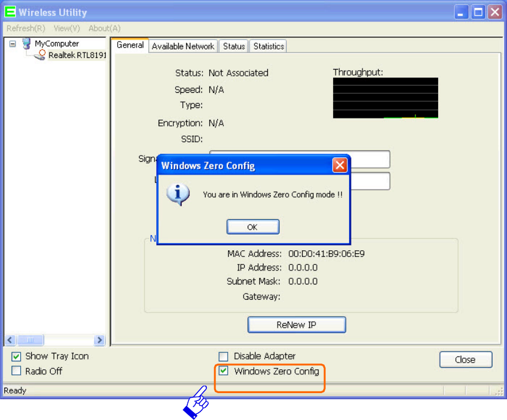
Task: Select the Realtek RTL8191 tree item
Action: pyautogui.click(x=77, y=56)
